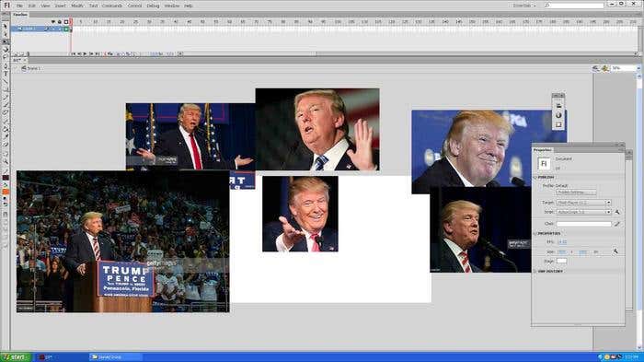Image resolution: width=644 pixels, height=362 pixels.
Task: Click the new layer icon in timeline
Action: [x=16, y=54]
